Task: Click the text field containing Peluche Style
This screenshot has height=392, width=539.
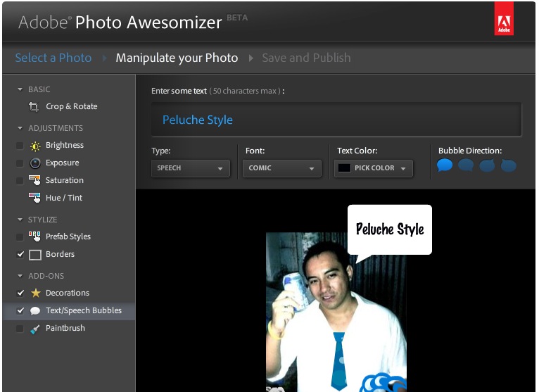Action: [x=336, y=120]
